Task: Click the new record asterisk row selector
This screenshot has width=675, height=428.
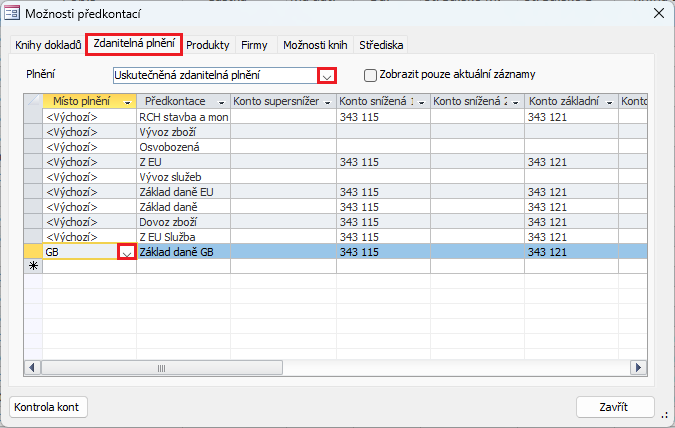Action: tap(33, 267)
